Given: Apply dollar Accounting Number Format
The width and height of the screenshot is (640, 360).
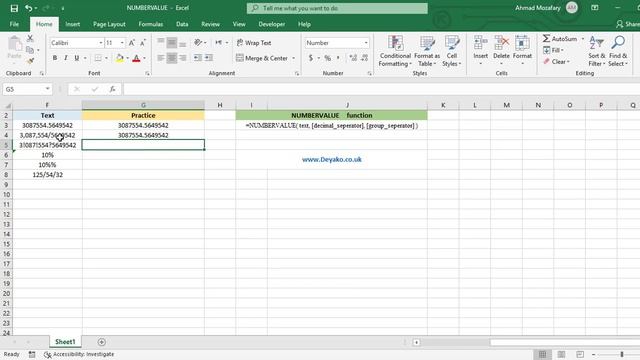Looking at the screenshot, I should coord(311,58).
